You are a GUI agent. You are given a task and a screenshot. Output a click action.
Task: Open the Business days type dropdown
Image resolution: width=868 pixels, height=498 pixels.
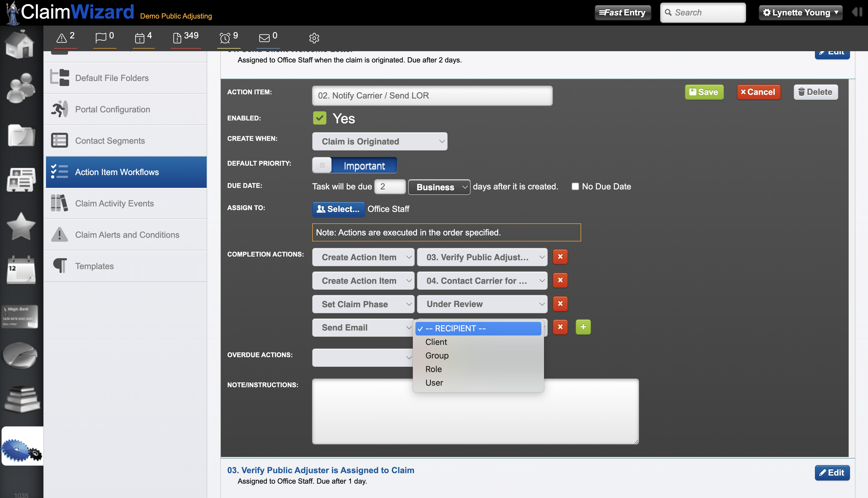pyautogui.click(x=439, y=187)
